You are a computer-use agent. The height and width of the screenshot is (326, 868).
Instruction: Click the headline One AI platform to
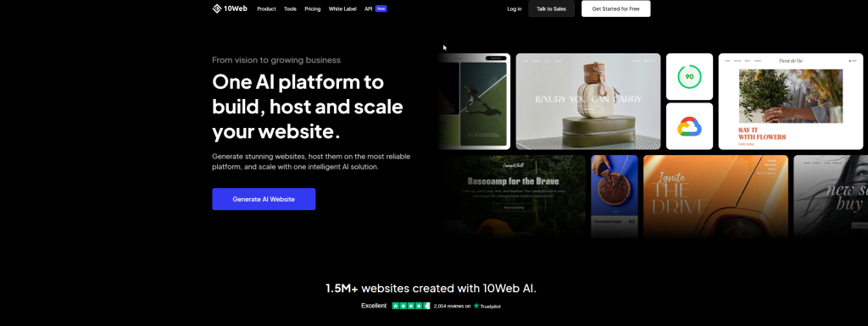(x=298, y=82)
